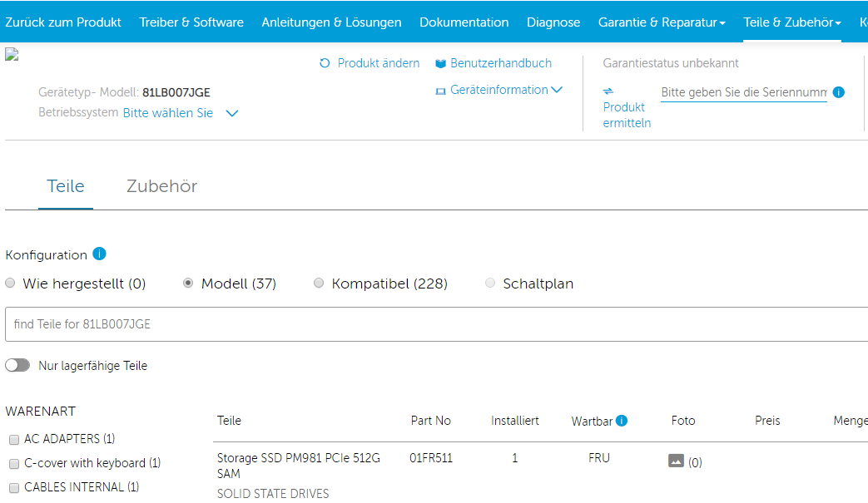Image resolution: width=868 pixels, height=503 pixels.
Task: Check the C-cover with keyboard (1) filter
Action: [x=14, y=464]
